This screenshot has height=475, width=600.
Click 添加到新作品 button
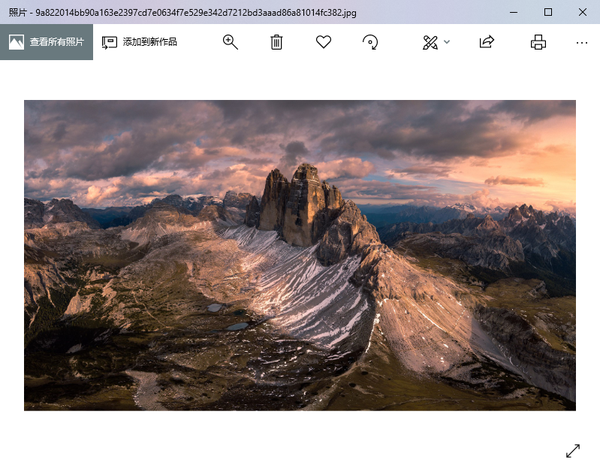tap(139, 42)
